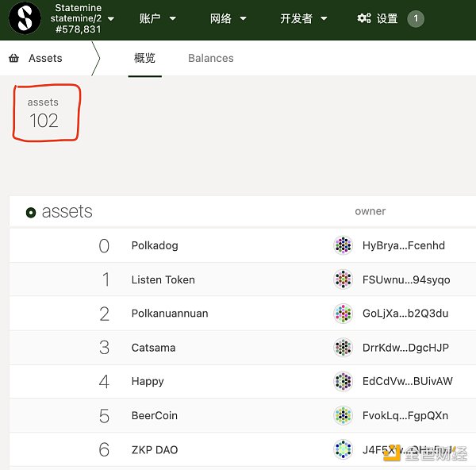Select the 概览 tab
Viewport: 476px width, 470px height.
point(144,58)
